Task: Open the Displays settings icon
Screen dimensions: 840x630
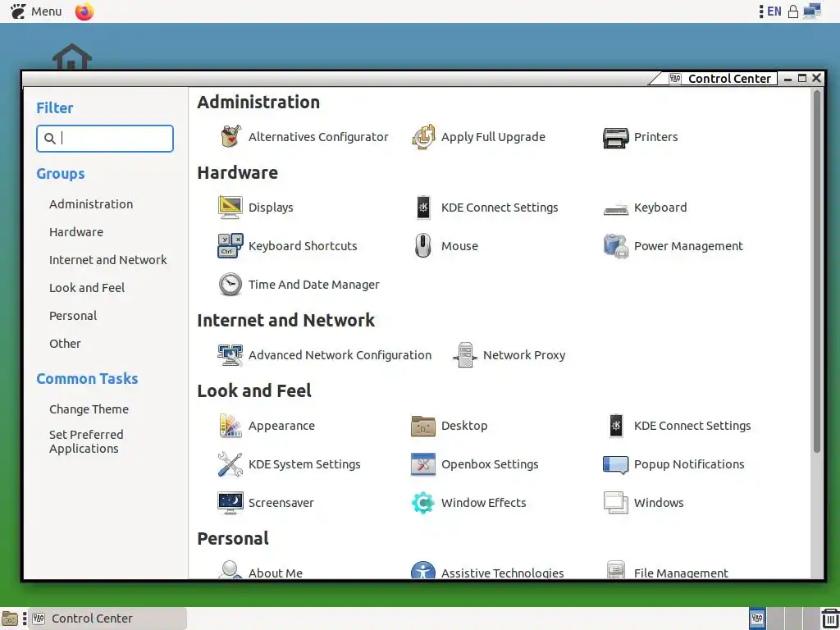Action: [x=231, y=208]
